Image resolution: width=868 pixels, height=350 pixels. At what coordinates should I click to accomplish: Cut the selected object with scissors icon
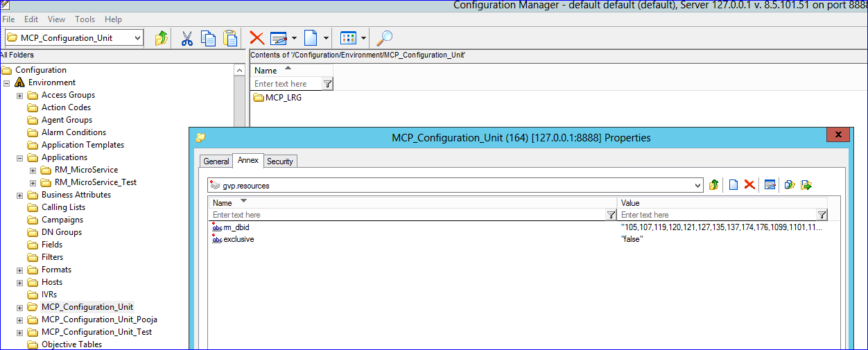tap(186, 38)
